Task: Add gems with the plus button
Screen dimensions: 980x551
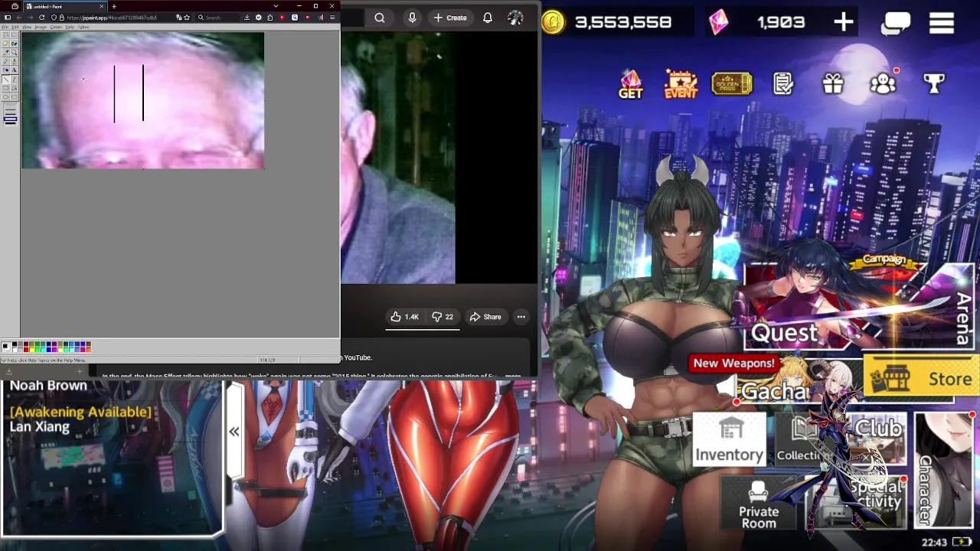Action: point(844,22)
